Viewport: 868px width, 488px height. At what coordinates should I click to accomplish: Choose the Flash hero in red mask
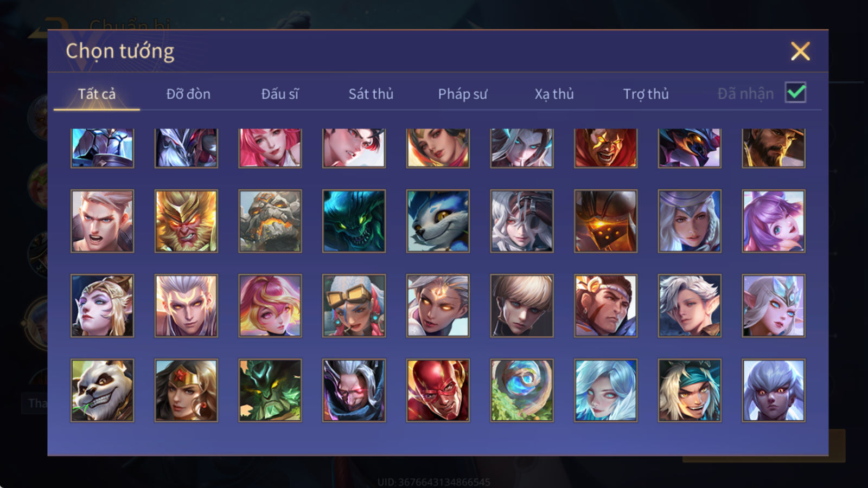(438, 390)
